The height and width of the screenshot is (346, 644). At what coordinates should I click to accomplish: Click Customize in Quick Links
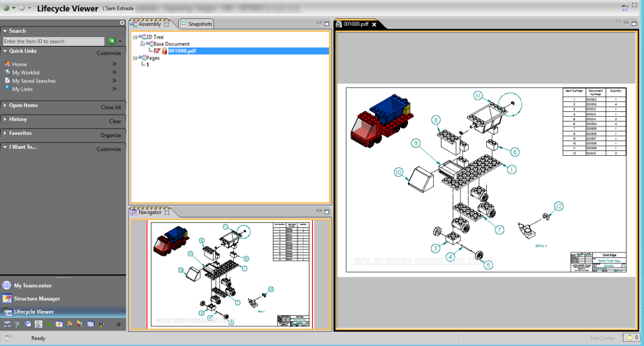pyautogui.click(x=108, y=53)
